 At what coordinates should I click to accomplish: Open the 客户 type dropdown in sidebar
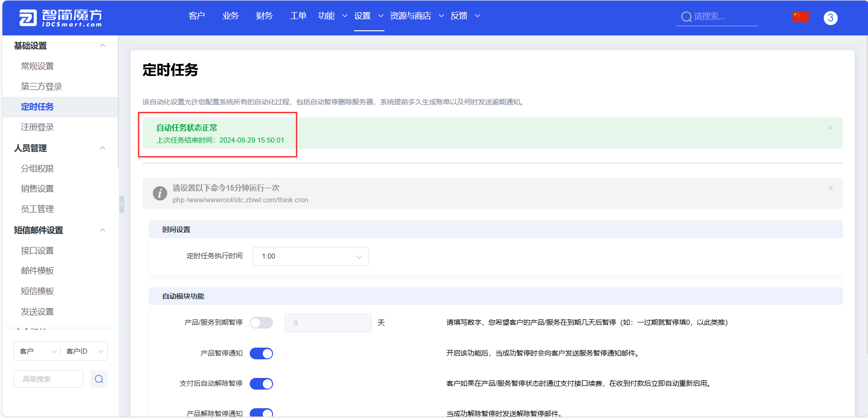[x=38, y=351]
